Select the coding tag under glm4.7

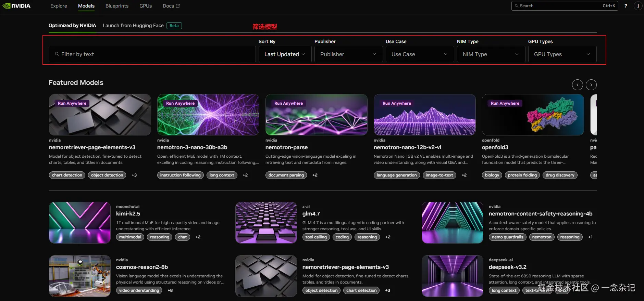(342, 237)
